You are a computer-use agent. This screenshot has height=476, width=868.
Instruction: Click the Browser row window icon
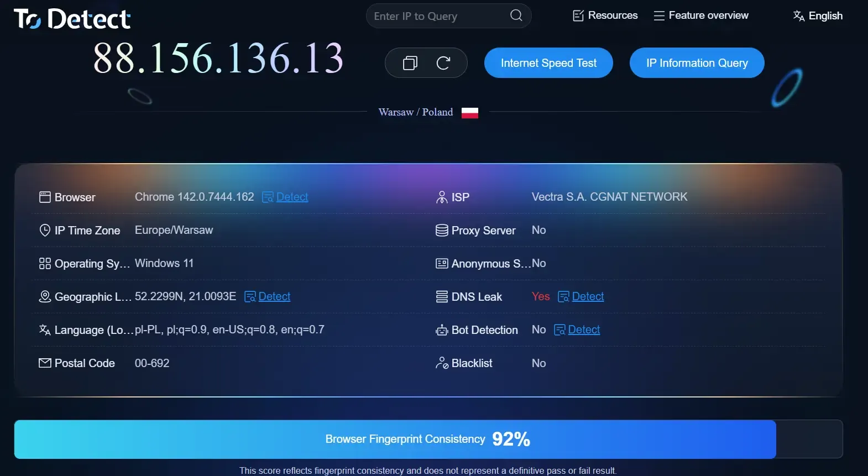coord(45,197)
